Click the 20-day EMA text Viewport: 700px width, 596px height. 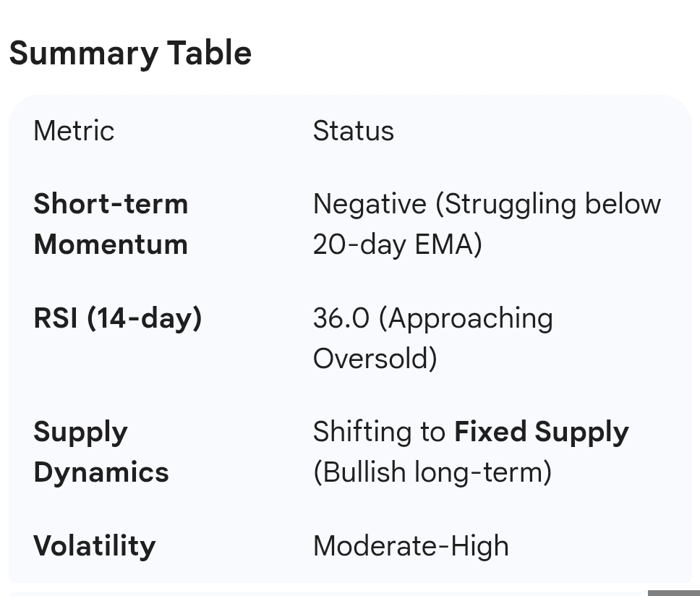[x=397, y=245]
